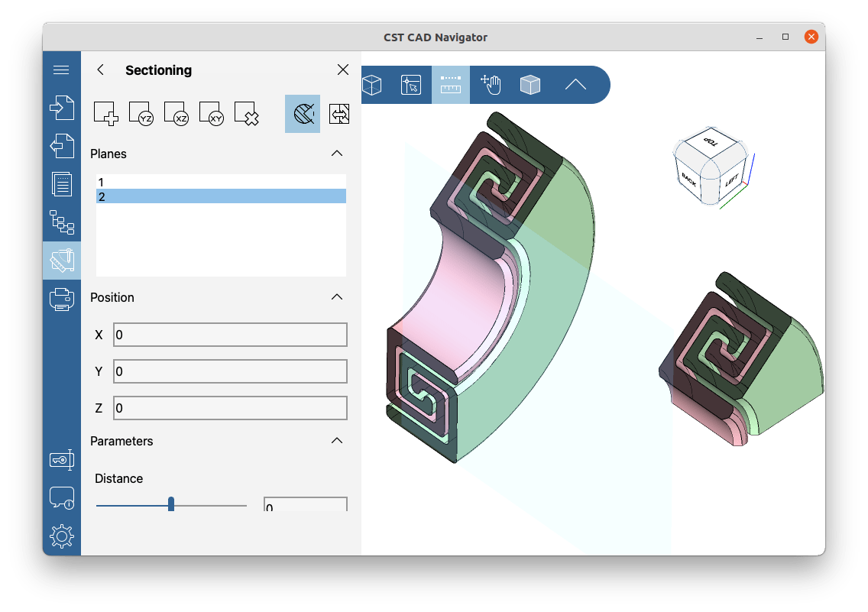The width and height of the screenshot is (868, 612).
Task: Collapse the Planes section
Action: tap(337, 154)
